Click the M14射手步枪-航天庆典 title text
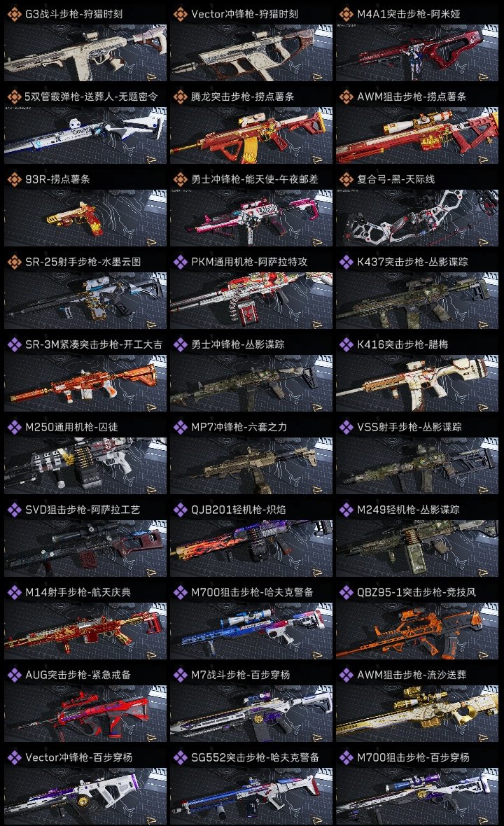Viewport: 504px width, 826px height. coord(78,592)
